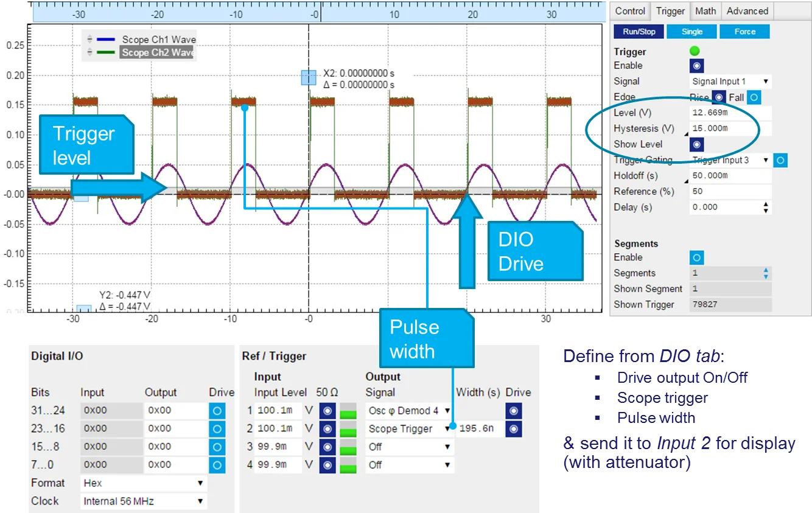Edit the Reference (%) field

tap(730, 191)
